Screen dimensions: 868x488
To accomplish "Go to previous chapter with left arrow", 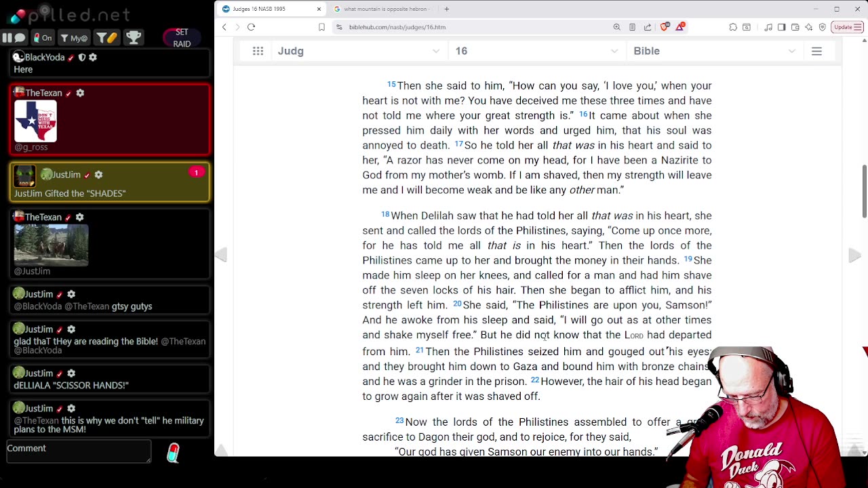I will tap(221, 255).
